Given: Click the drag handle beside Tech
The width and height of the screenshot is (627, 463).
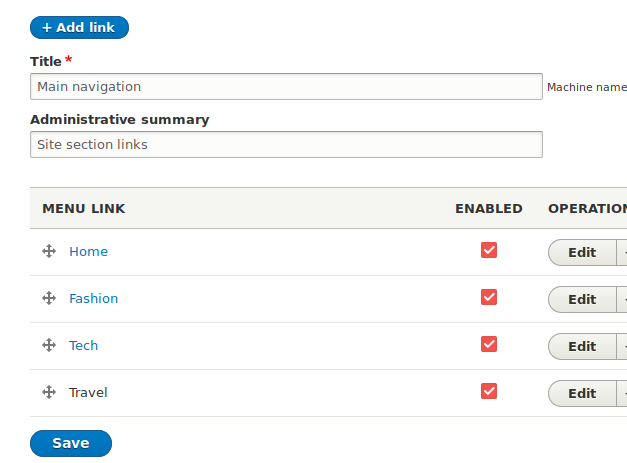Looking at the screenshot, I should [x=48, y=345].
